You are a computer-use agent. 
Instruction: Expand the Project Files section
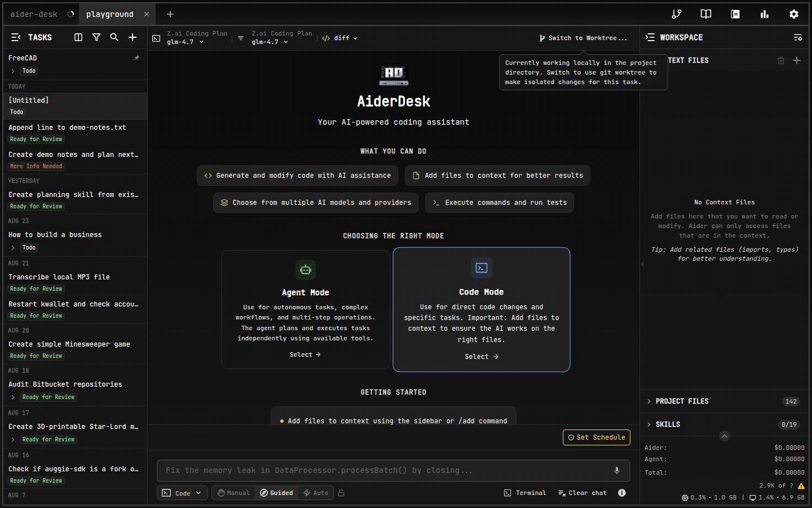[724, 401]
